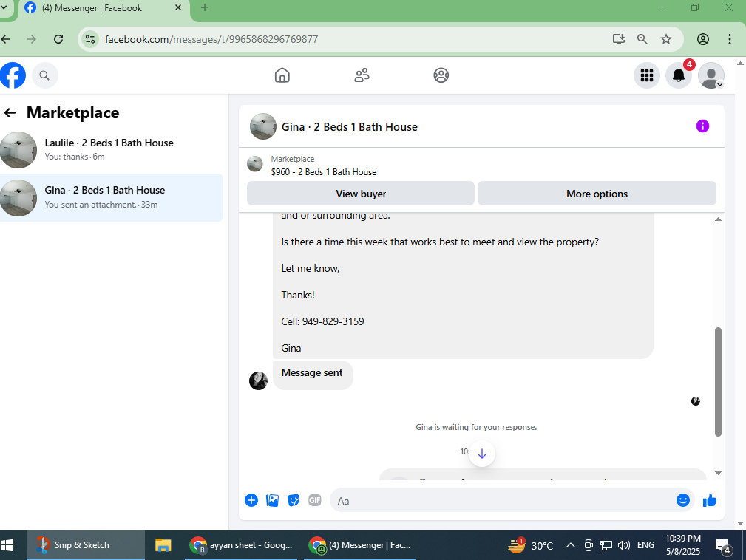Open the Facebook menu grid icon
Viewport: 746px width, 560px height.
pos(647,75)
